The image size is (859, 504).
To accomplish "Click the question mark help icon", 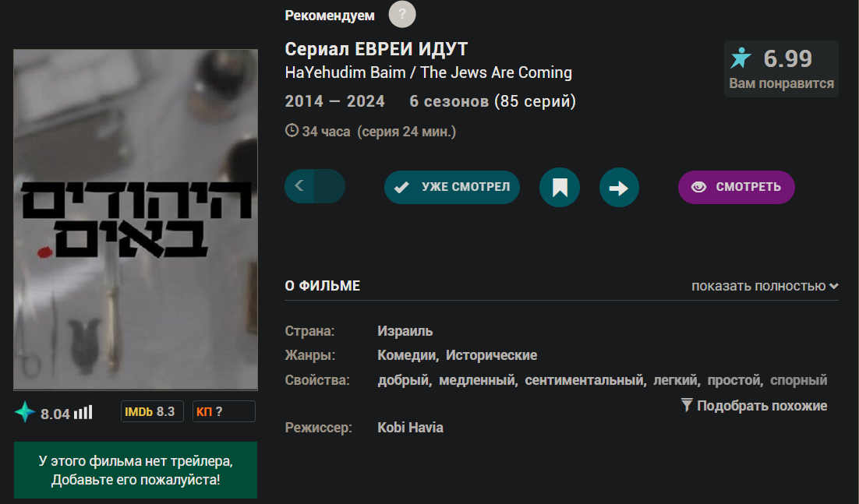I will point(402,14).
